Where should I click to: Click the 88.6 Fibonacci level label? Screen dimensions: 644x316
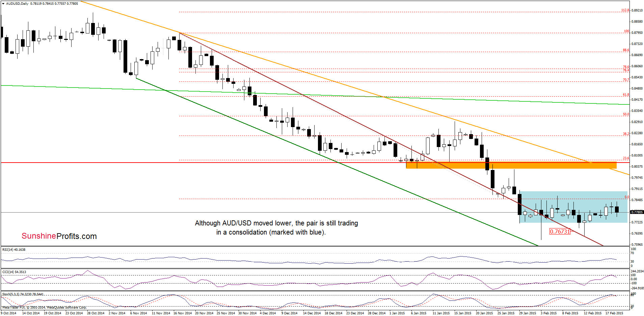(x=626, y=50)
